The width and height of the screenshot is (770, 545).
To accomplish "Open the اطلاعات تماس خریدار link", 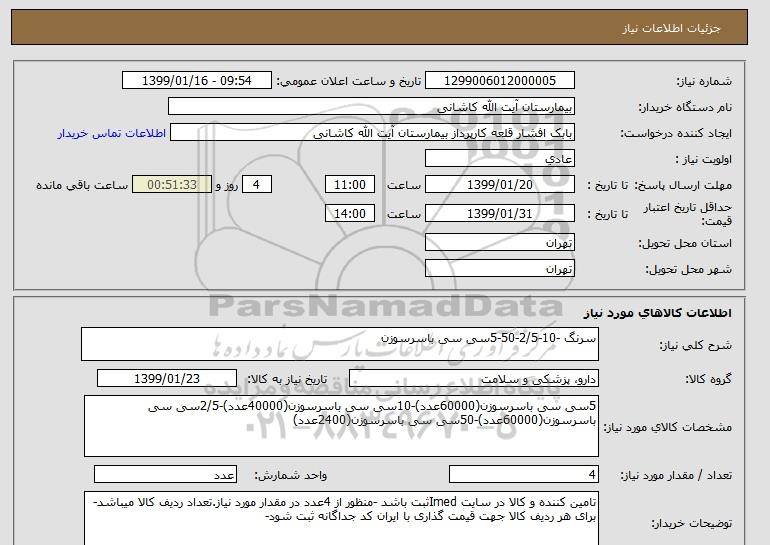I will click(x=111, y=133).
